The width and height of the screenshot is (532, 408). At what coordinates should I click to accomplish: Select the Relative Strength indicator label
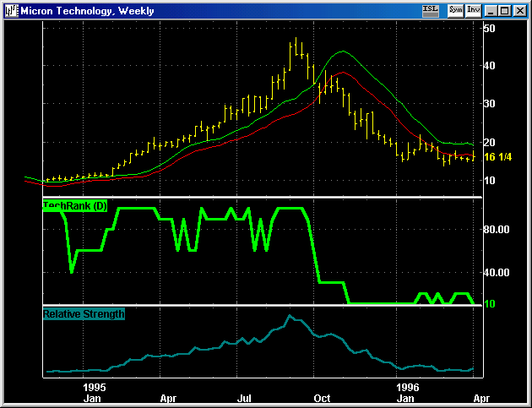click(x=84, y=313)
